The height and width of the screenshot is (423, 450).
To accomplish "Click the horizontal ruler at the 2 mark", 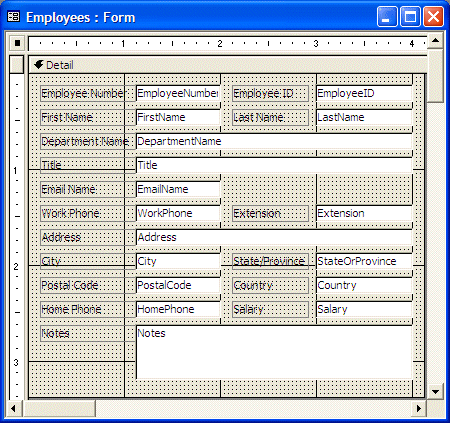I will [x=220, y=43].
